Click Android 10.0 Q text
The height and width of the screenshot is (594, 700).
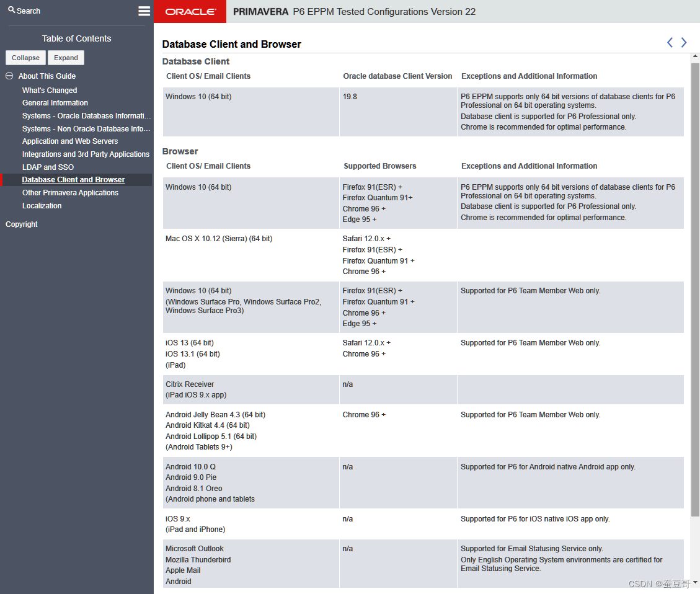(x=190, y=467)
